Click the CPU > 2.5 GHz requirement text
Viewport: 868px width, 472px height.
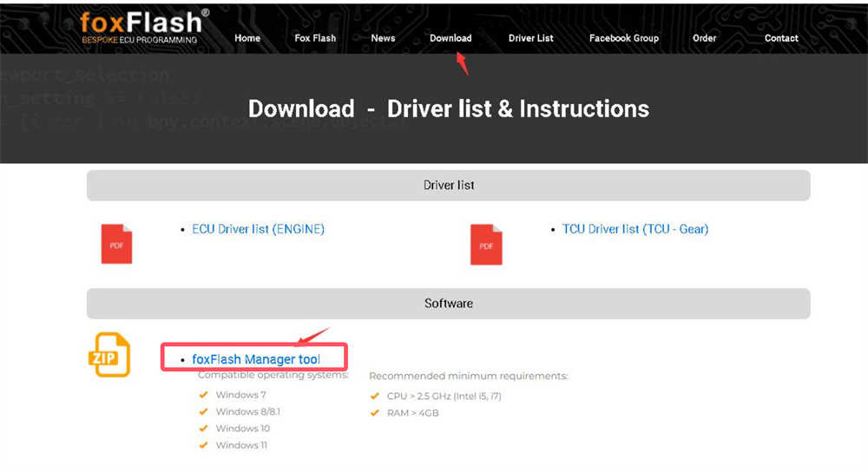point(444,397)
